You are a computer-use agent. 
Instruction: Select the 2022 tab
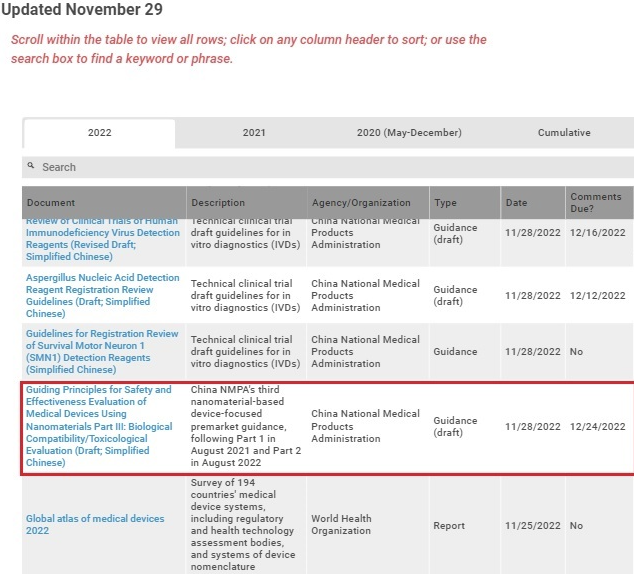coord(99,133)
